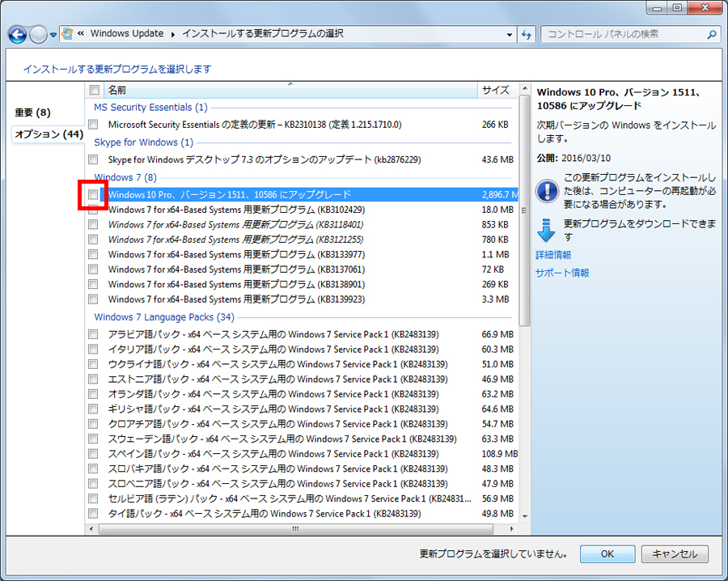Select the スロベニア語パック row text
The width and height of the screenshot is (728, 581).
click(277, 484)
